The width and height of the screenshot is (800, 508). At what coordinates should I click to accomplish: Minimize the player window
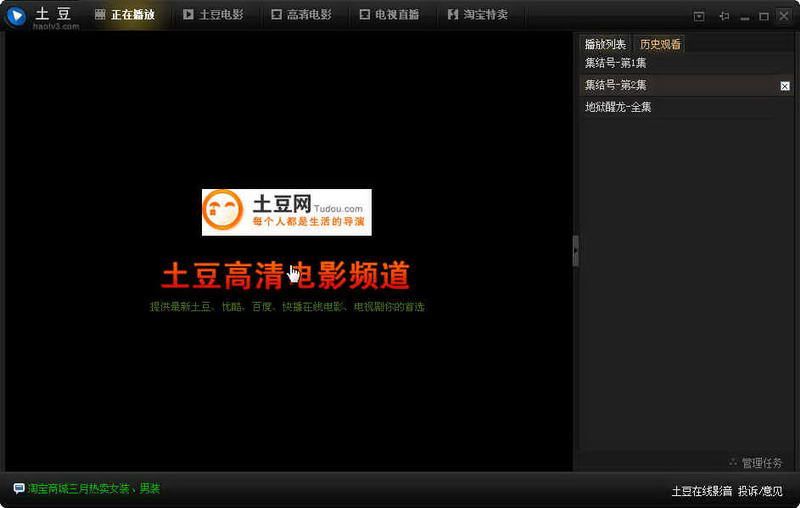click(745, 17)
